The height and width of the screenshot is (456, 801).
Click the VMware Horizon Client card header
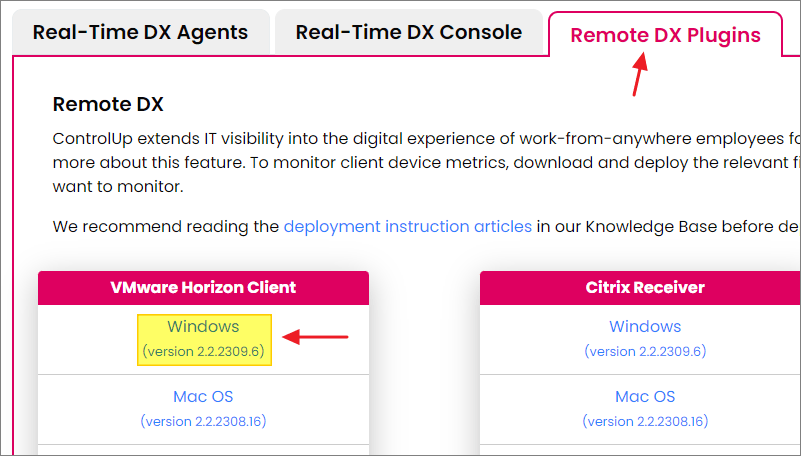(203, 288)
